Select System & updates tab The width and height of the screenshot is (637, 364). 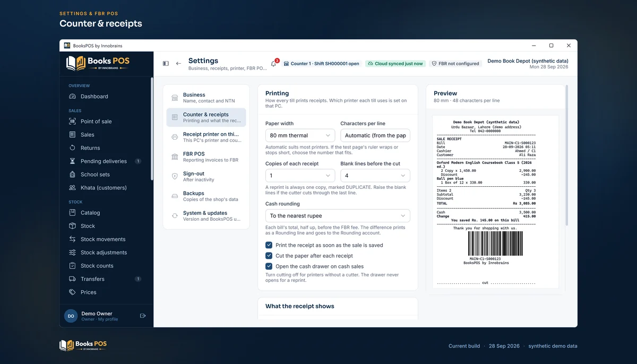(x=206, y=216)
